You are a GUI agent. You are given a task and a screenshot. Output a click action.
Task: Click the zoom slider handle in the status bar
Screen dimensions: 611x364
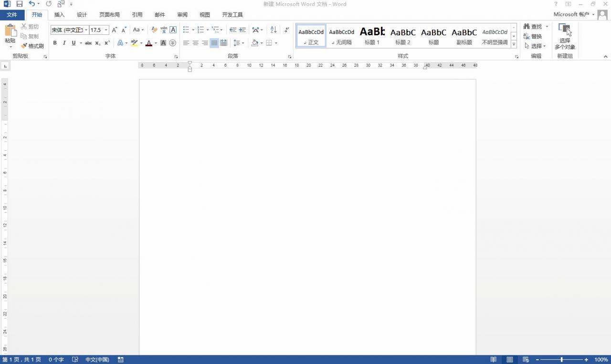point(561,360)
